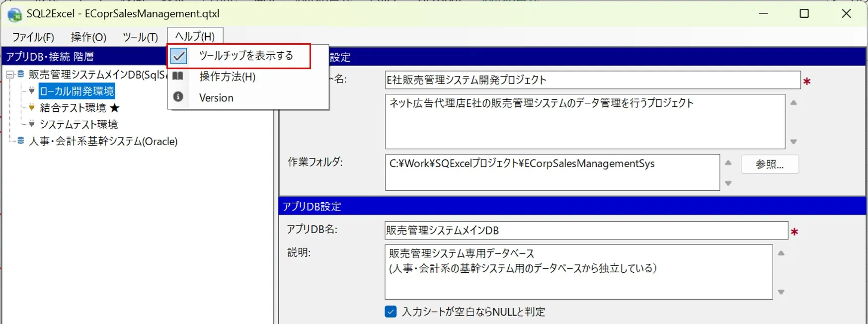The height and width of the screenshot is (324, 868).
Task: Click the down arrow of the アプリDB 説明 scroll
Action: pyautogui.click(x=781, y=292)
